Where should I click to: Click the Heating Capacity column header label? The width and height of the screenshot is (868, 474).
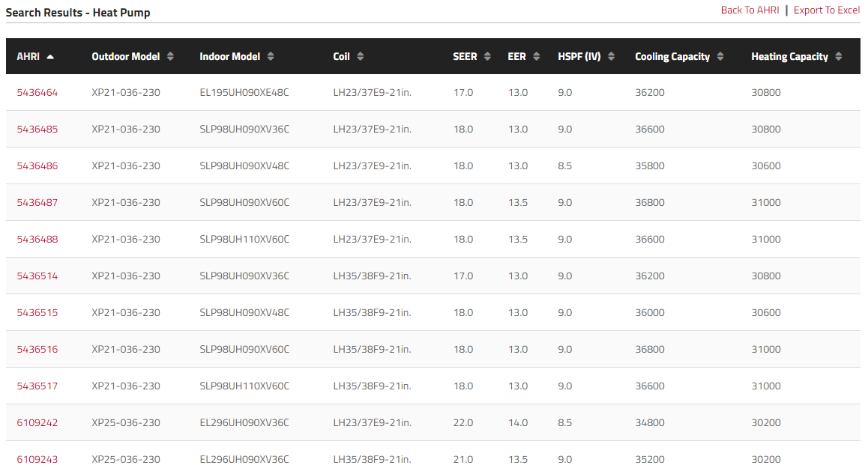click(789, 56)
